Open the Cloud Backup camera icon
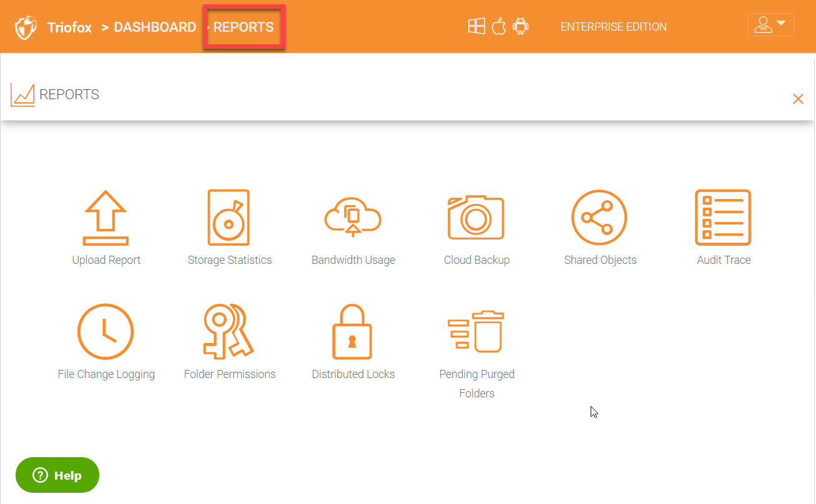 (476, 218)
